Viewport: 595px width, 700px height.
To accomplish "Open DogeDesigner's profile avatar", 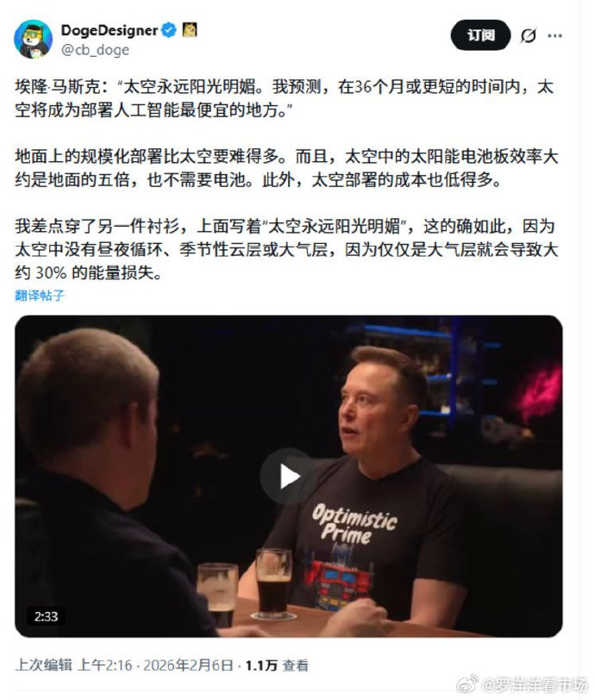I will point(34,40).
